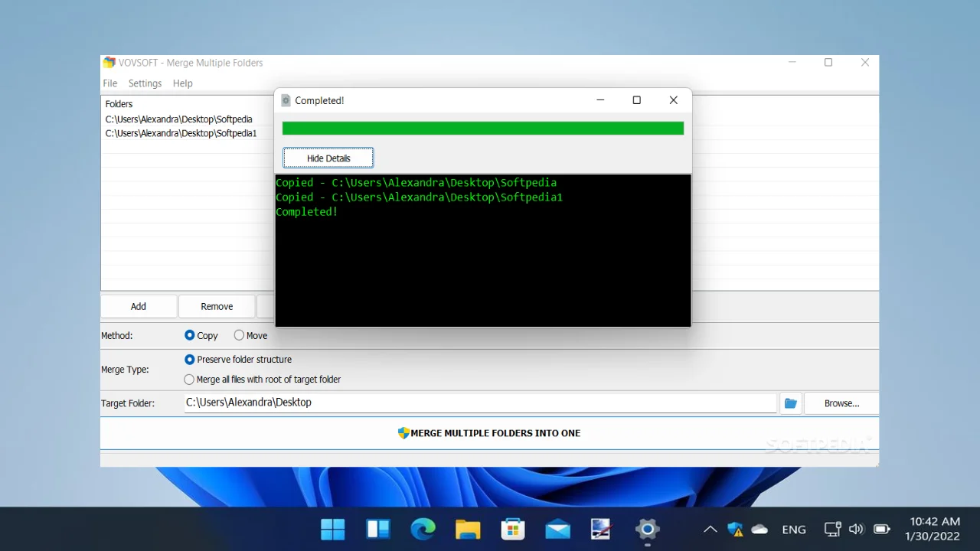Maximize the Completed! dialog

(x=636, y=100)
